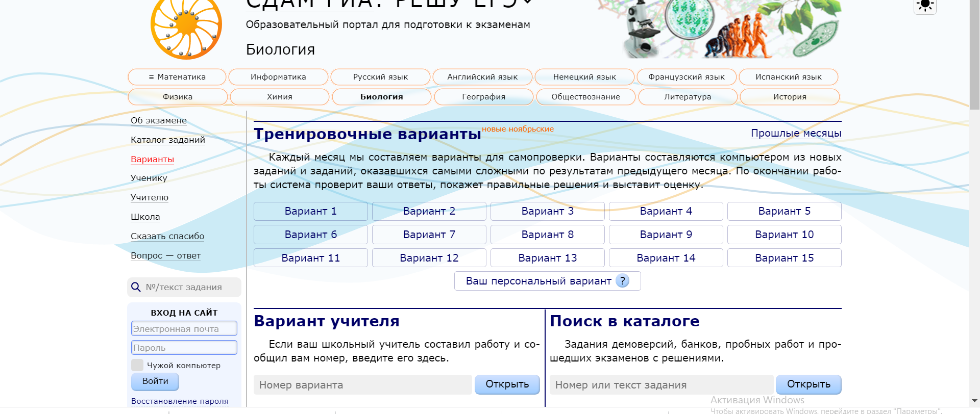Open Вариант 7
Screen dimensions: 980x414
429,235
